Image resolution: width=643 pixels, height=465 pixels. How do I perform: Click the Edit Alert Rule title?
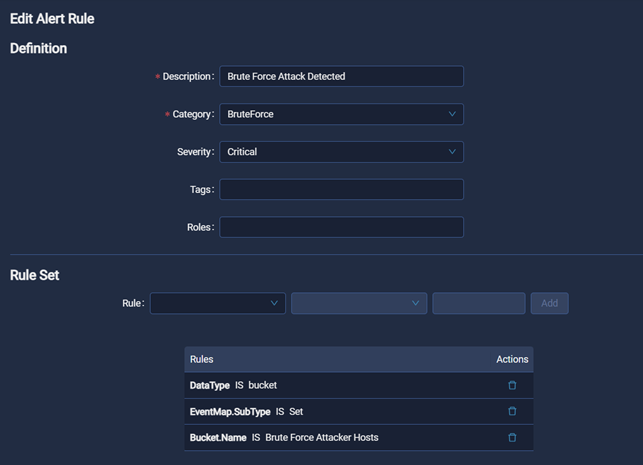point(52,19)
